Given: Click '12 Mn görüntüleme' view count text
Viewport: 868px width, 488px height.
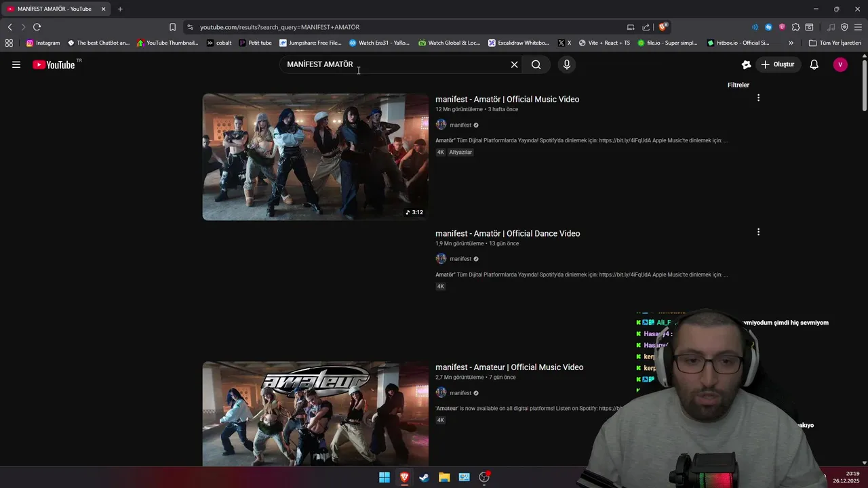Looking at the screenshot, I should [459, 109].
